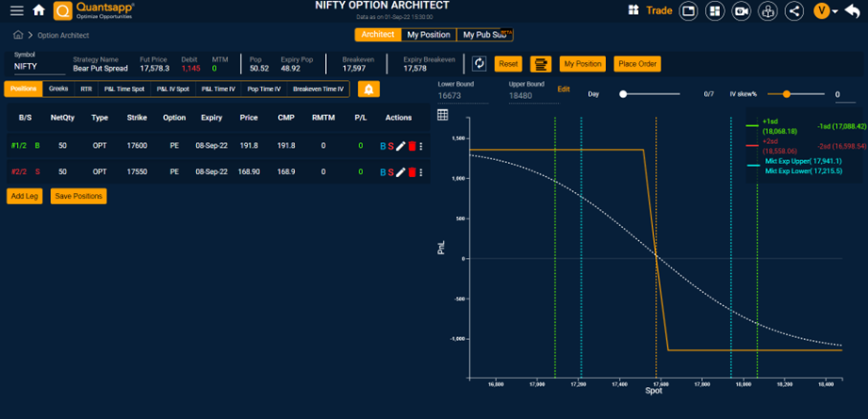Open the hamburger menu

[x=17, y=10]
